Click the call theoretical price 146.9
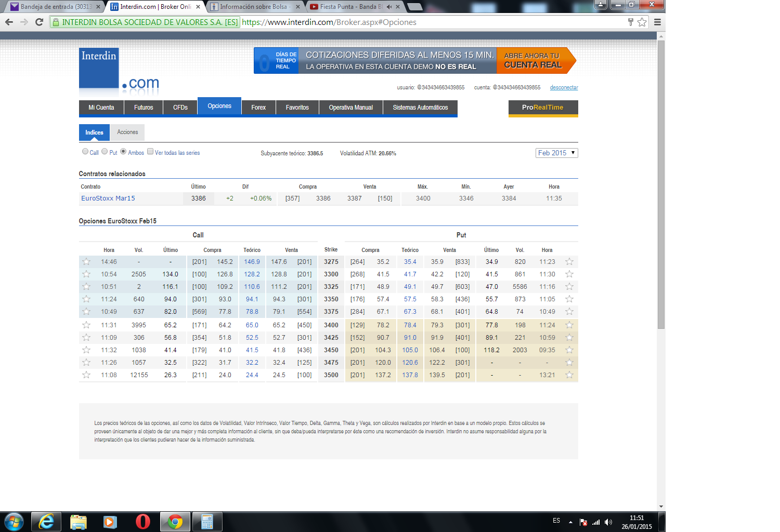Viewport: 780px width, 532px height. (252, 262)
